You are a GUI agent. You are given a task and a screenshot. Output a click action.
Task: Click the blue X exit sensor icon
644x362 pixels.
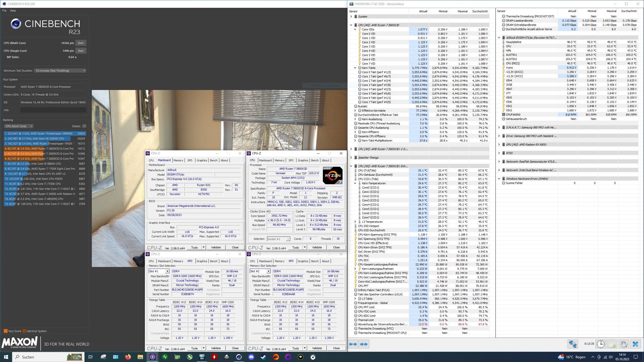click(x=635, y=344)
